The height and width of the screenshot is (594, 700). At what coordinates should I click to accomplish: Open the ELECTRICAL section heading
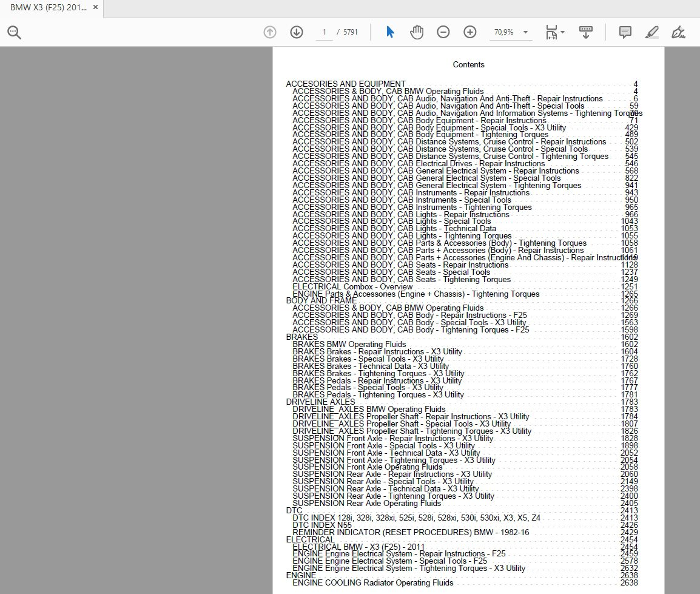pyautogui.click(x=310, y=539)
